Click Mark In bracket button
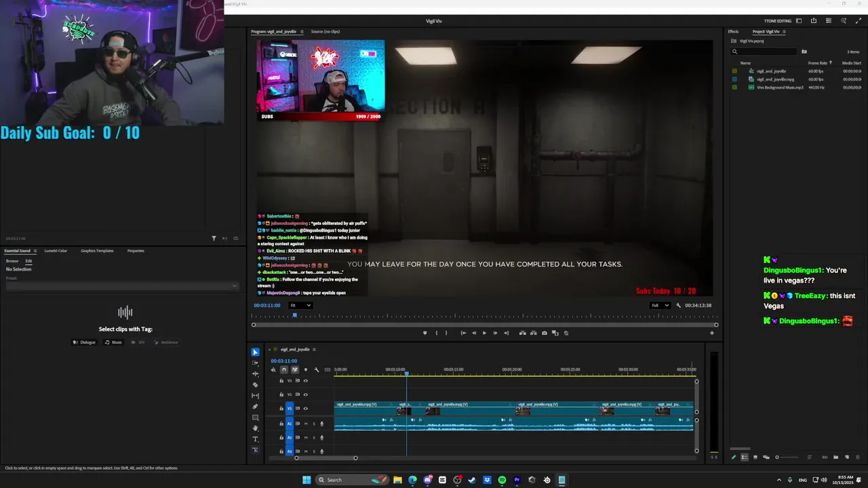868x488 pixels. click(x=436, y=333)
